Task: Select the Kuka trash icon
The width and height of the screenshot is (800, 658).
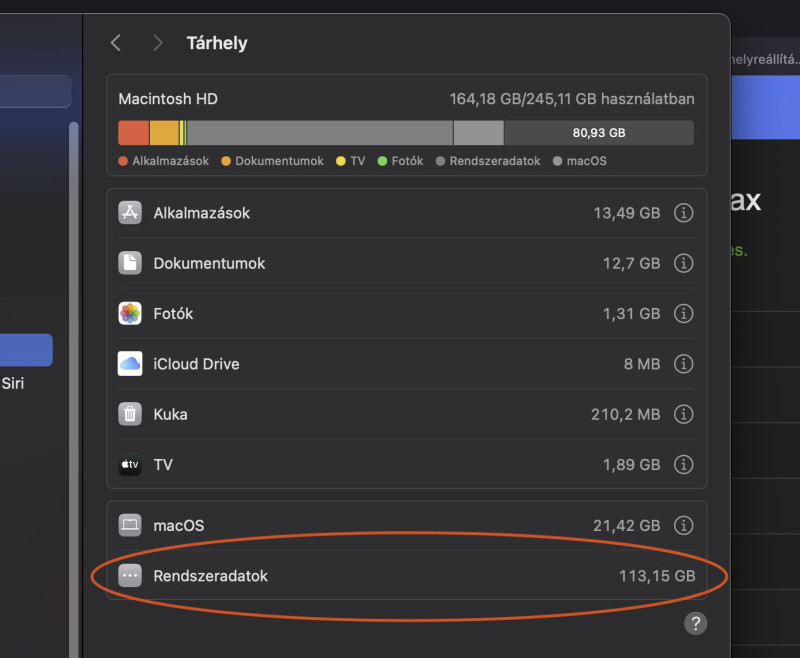Action: click(130, 414)
